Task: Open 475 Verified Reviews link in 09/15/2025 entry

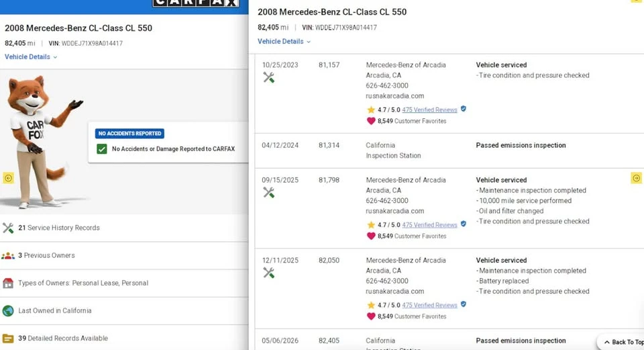Action: (x=429, y=225)
